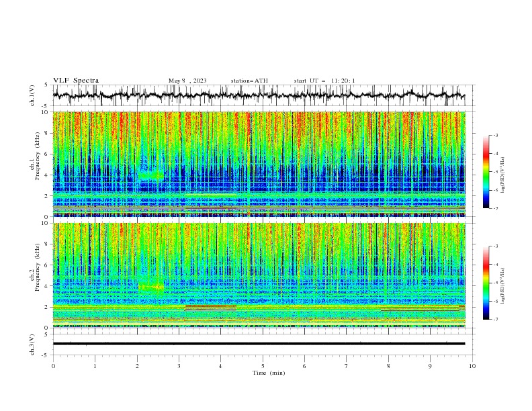Click the ch.2 emission patch near 4 kHz

pyautogui.click(x=151, y=287)
